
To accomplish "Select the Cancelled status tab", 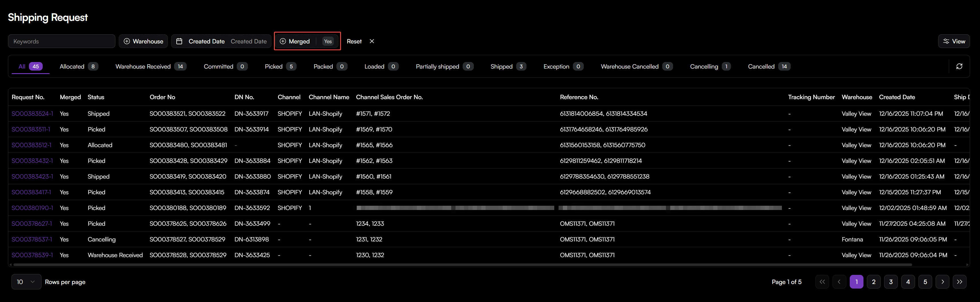I will click(768, 67).
